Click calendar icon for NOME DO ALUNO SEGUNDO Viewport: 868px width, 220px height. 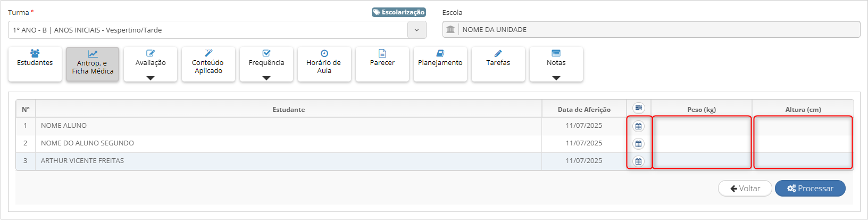[x=639, y=144]
